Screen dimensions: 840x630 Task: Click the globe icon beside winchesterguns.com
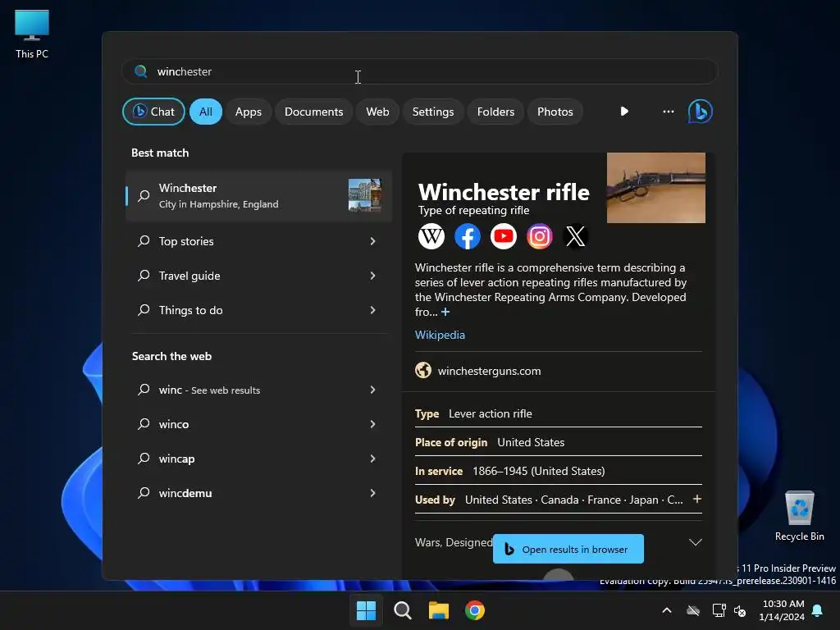pyautogui.click(x=423, y=370)
